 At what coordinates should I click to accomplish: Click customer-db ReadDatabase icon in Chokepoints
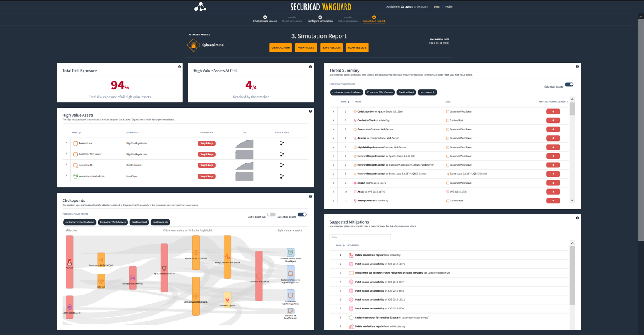(290, 311)
